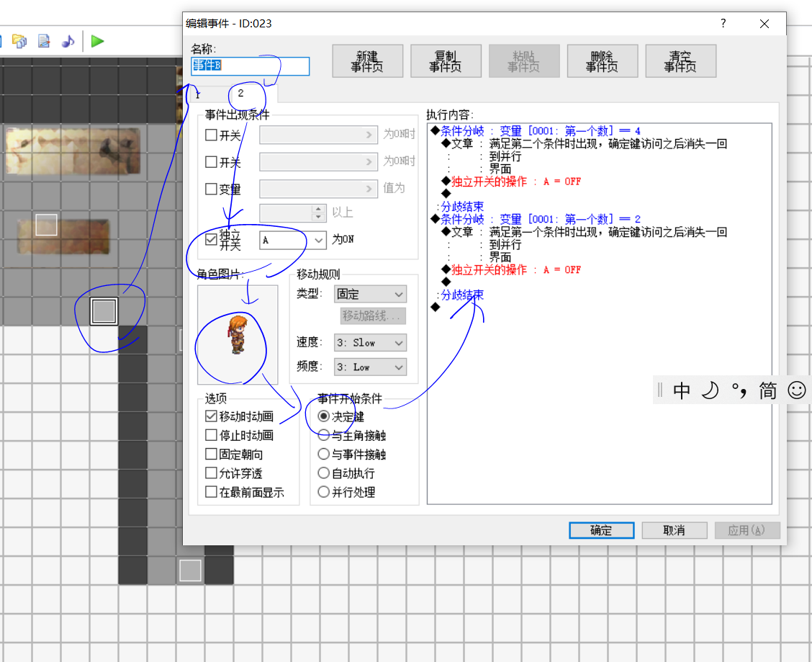
Task: Select second 独立开关的操作 A = OFF line
Action: [511, 269]
